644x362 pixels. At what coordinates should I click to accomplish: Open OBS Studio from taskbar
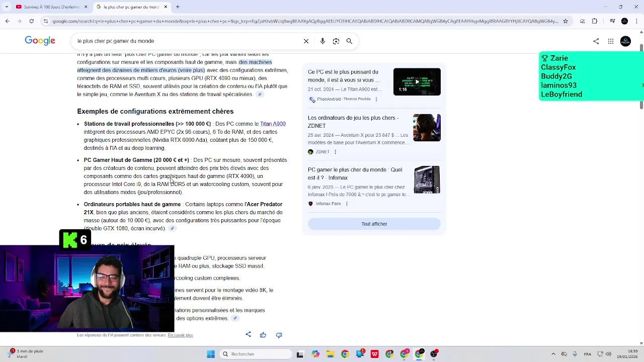[x=434, y=354]
